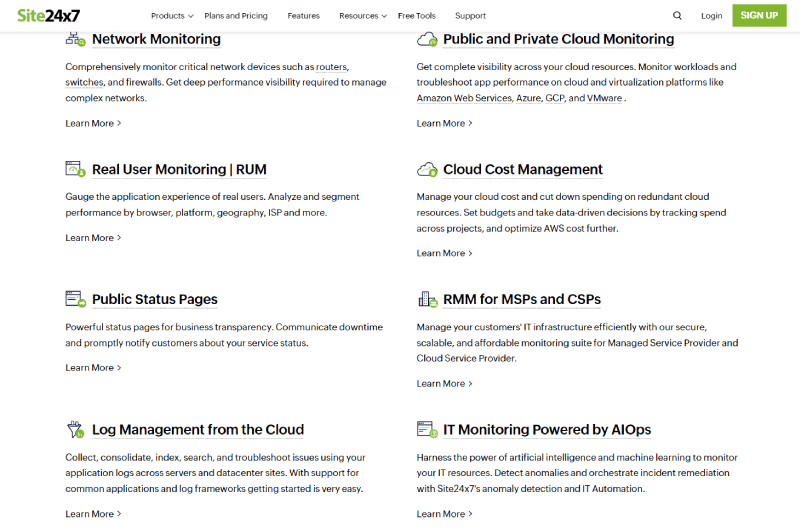Open the Free Tools menu item
The height and width of the screenshot is (530, 800).
[x=417, y=16]
